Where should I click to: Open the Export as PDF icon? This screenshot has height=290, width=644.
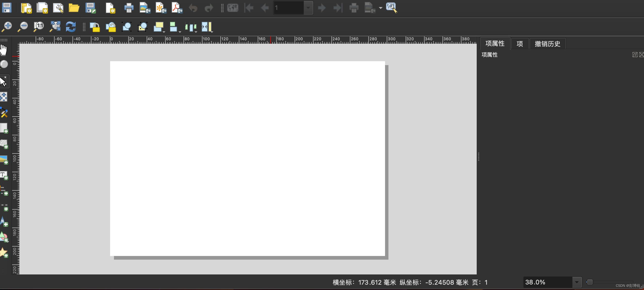click(x=177, y=8)
